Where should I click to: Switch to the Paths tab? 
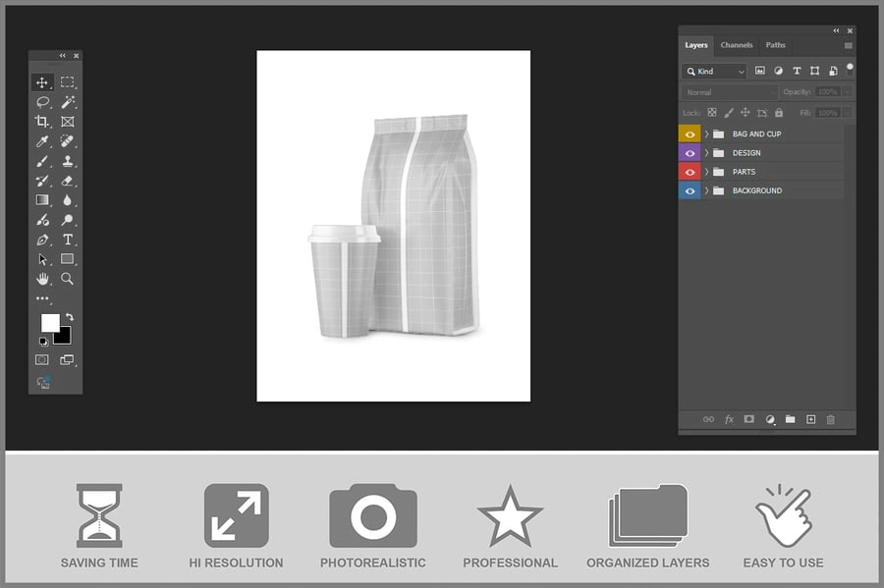click(775, 45)
